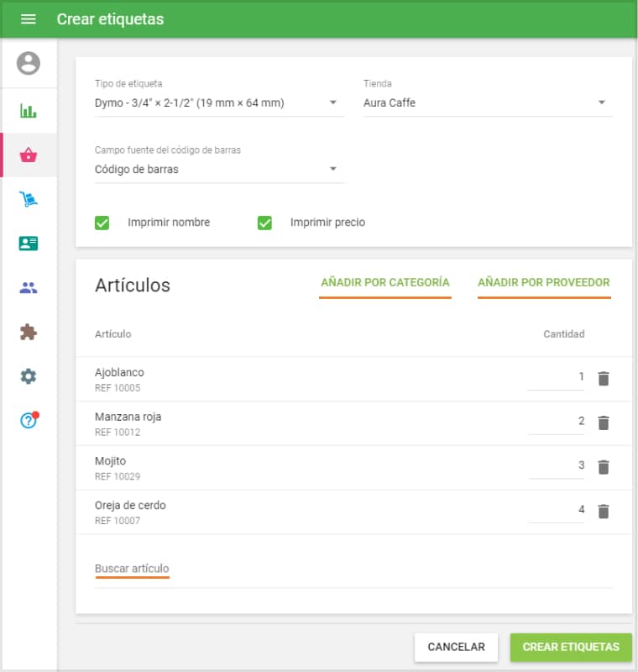Image resolution: width=638 pixels, height=672 pixels.
Task: Select the items shopping basket icon
Action: click(29, 155)
